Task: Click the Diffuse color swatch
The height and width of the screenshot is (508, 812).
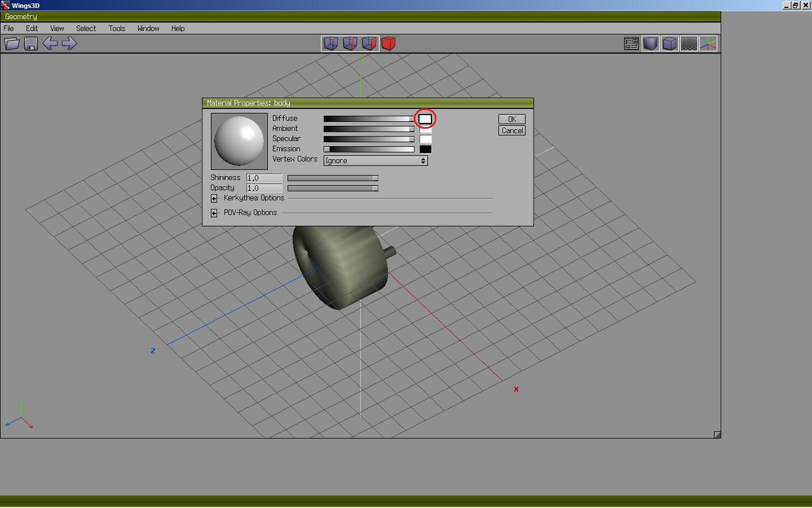Action: (x=425, y=119)
